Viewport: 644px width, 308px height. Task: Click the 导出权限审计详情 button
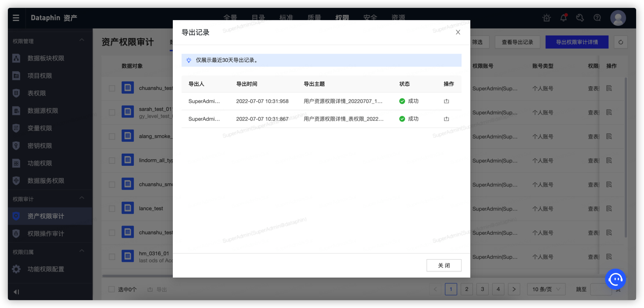[576, 42]
